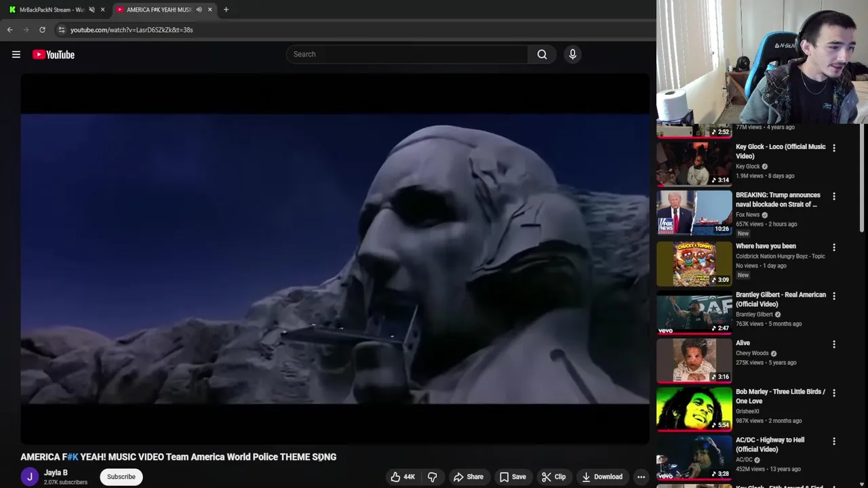
Task: Create a Clip of the video
Action: coord(553,476)
